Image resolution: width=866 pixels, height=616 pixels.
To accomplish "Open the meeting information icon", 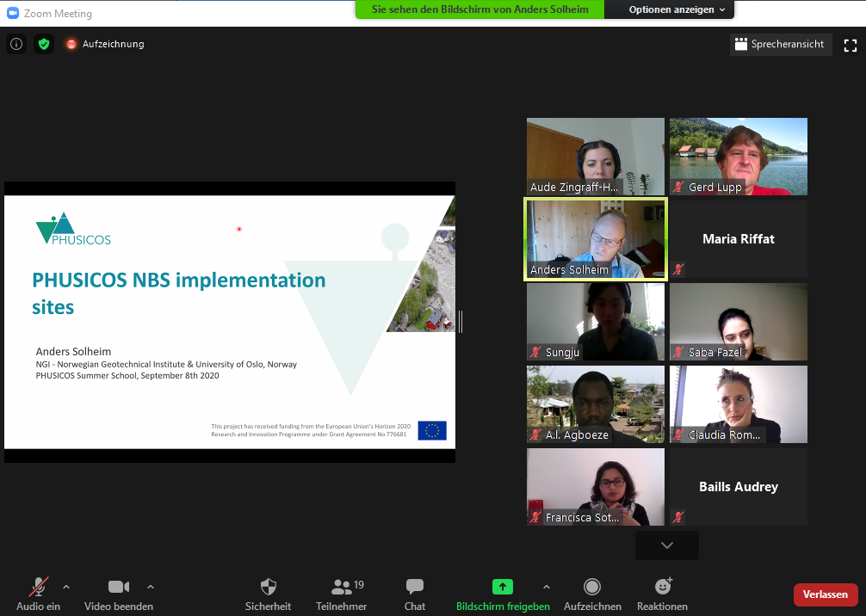I will tap(16, 44).
